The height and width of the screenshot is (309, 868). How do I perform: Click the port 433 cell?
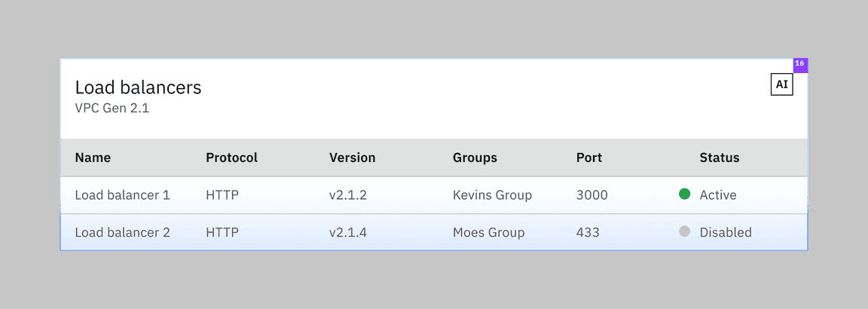pyautogui.click(x=588, y=232)
